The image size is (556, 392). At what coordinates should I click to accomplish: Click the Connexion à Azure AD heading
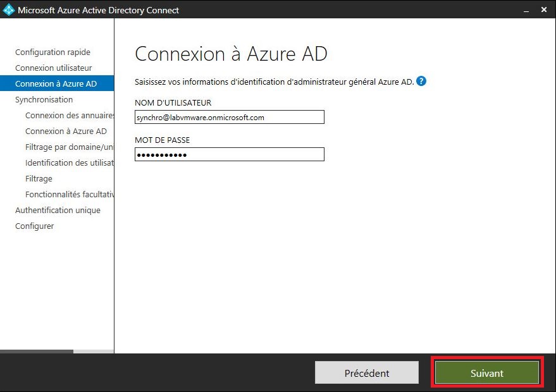click(231, 54)
